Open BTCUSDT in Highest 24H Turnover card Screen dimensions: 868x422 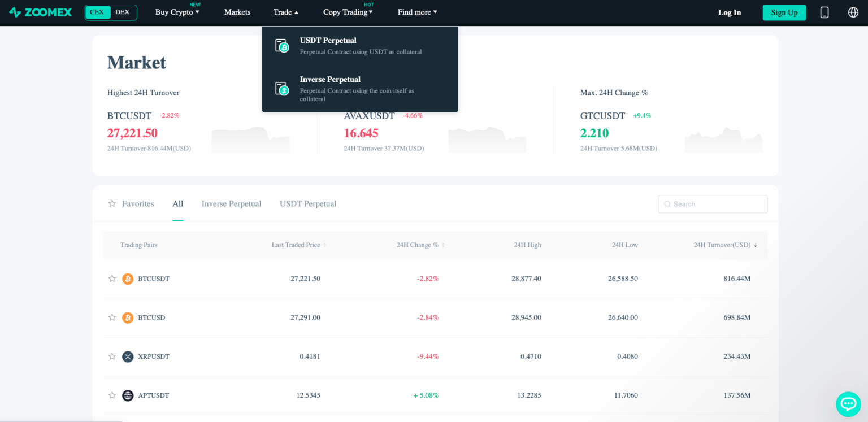click(129, 116)
